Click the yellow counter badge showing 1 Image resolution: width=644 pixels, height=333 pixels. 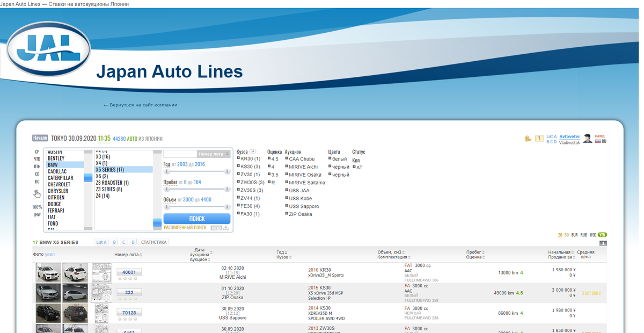click(539, 139)
